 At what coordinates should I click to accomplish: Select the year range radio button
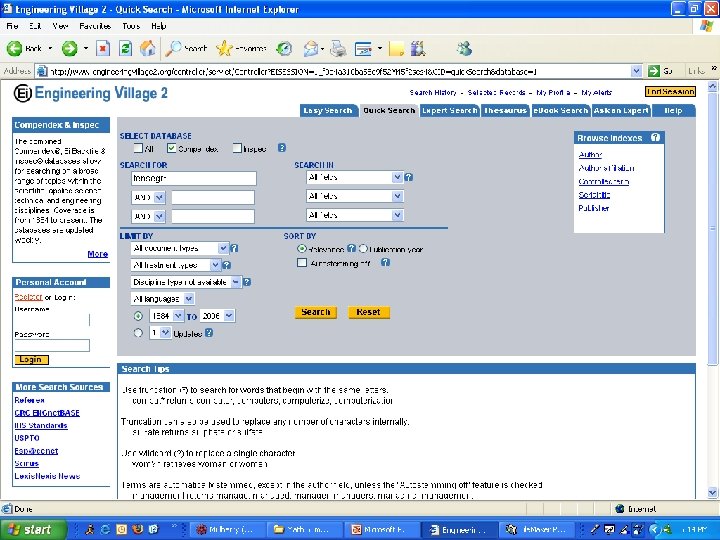[138, 316]
